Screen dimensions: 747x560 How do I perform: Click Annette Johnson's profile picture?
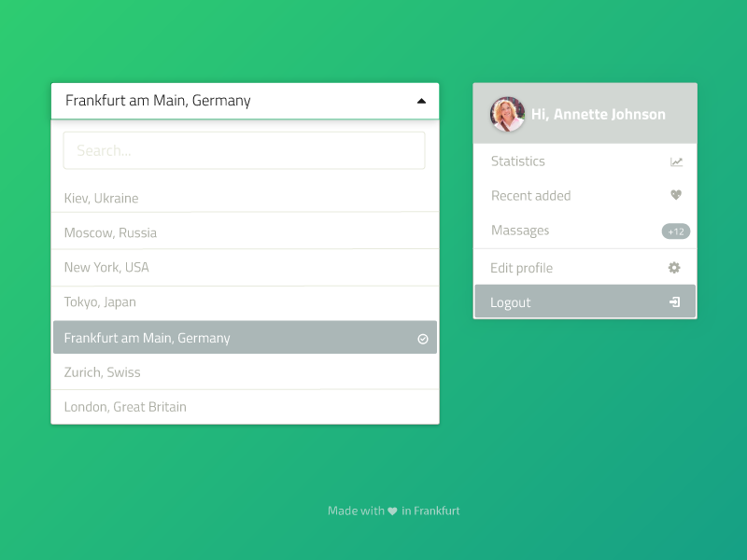tap(506, 113)
